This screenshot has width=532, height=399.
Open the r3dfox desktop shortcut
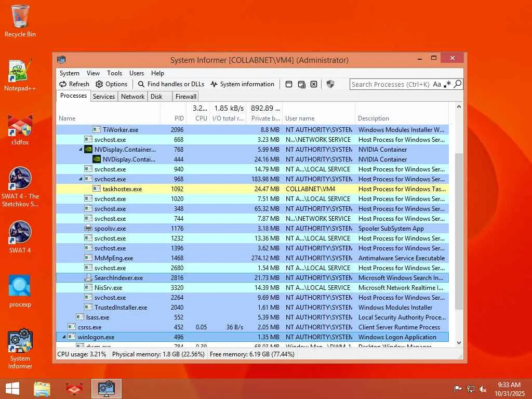tap(20, 130)
